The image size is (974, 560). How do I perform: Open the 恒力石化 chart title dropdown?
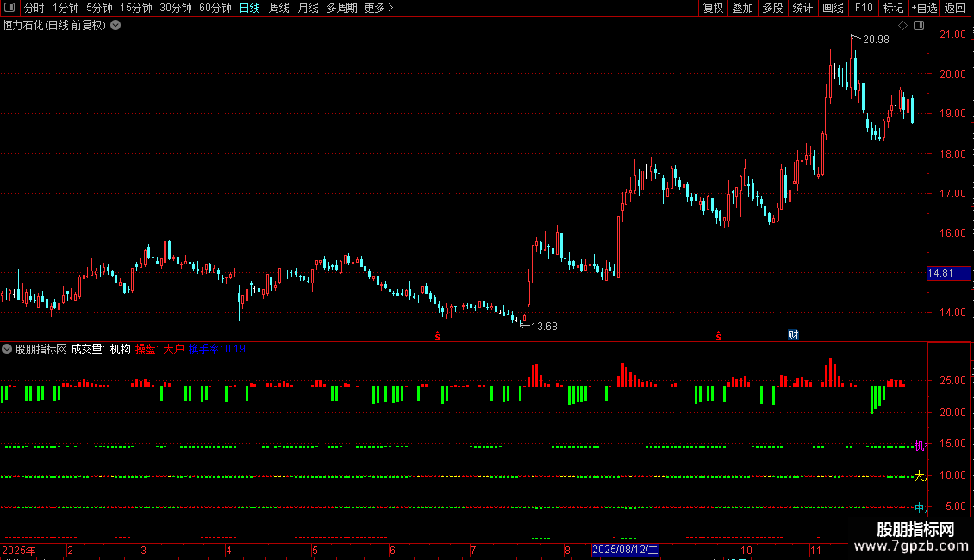[116, 26]
